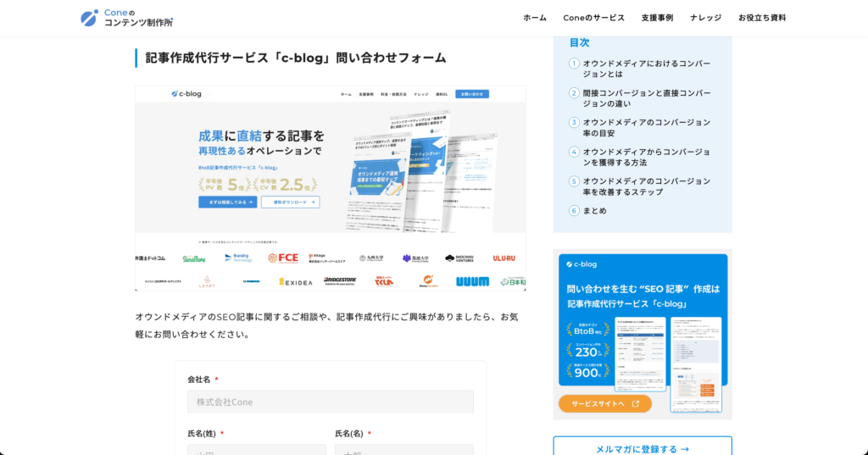This screenshot has height=455, width=868.
Task: Focus the 氏名(姓) text field
Action: coord(256,450)
